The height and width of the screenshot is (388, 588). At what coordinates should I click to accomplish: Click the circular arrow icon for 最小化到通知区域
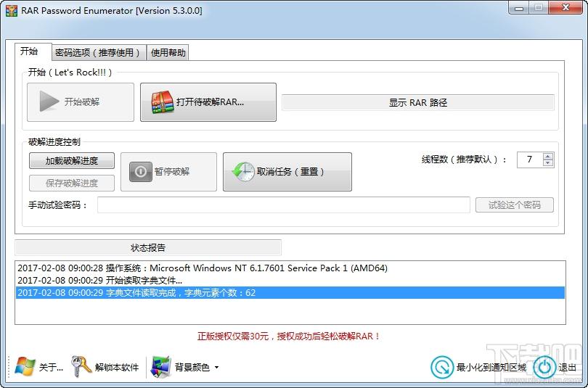coord(442,367)
